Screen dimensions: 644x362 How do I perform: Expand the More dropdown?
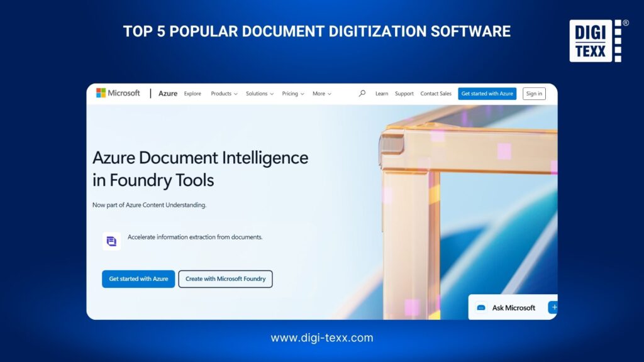pos(321,94)
